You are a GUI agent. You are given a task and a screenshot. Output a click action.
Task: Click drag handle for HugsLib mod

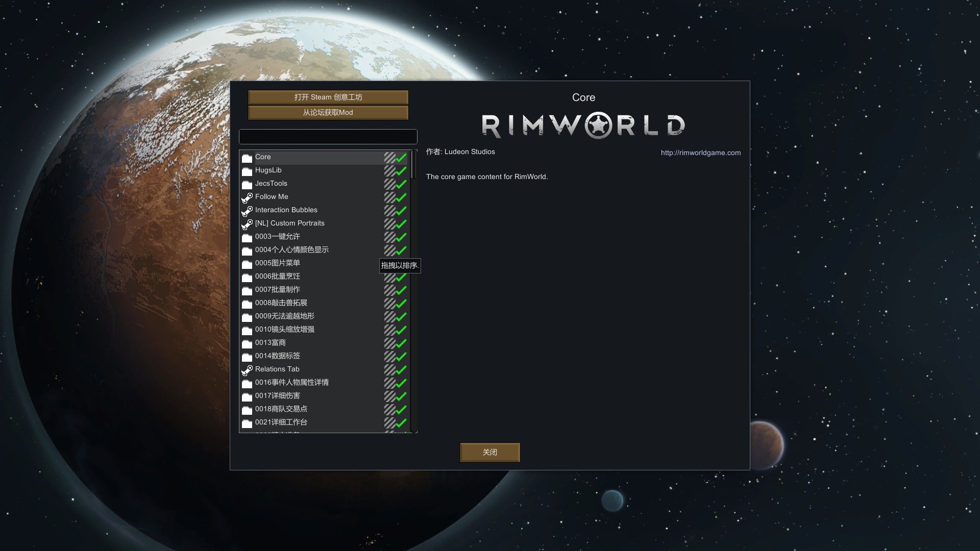[x=390, y=171]
